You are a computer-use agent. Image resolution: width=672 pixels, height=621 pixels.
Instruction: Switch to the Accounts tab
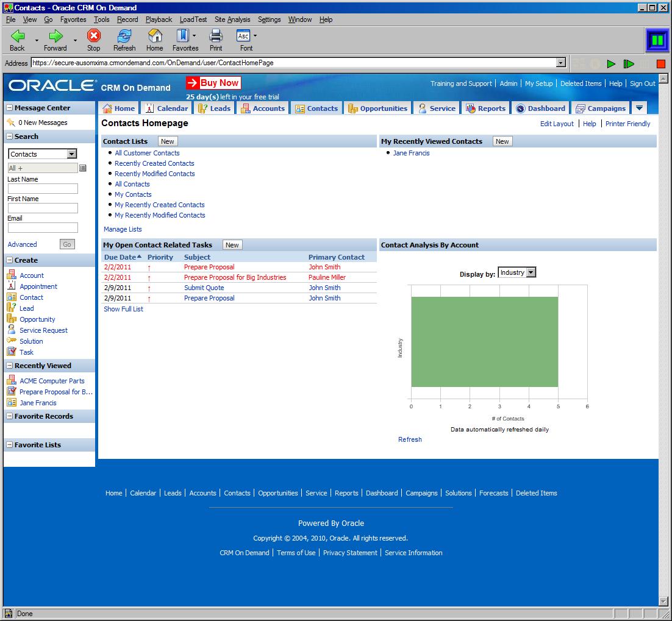click(x=263, y=108)
